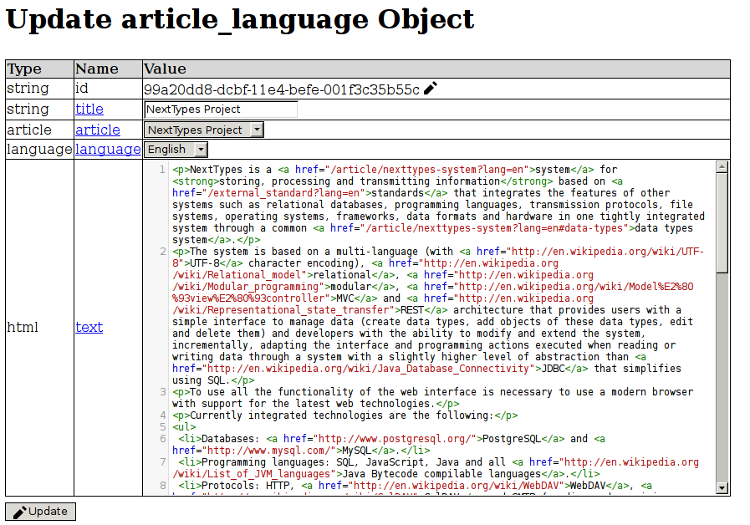Open the title field link

pos(89,109)
